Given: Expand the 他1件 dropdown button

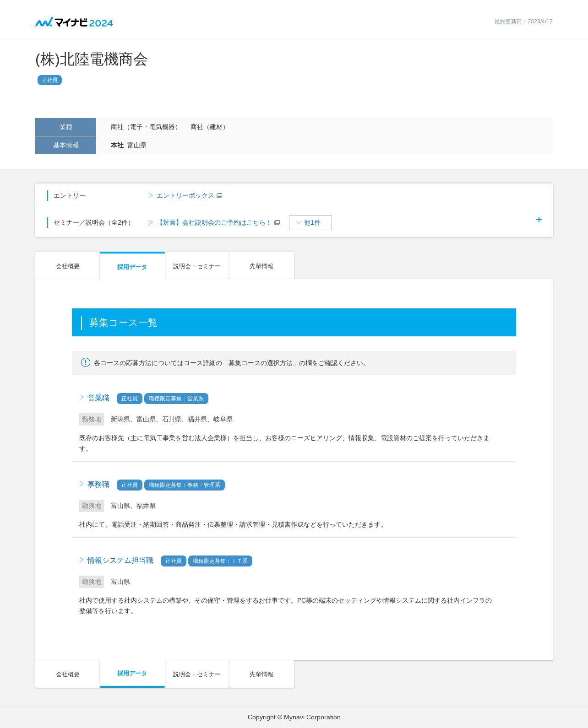Looking at the screenshot, I should pos(310,222).
